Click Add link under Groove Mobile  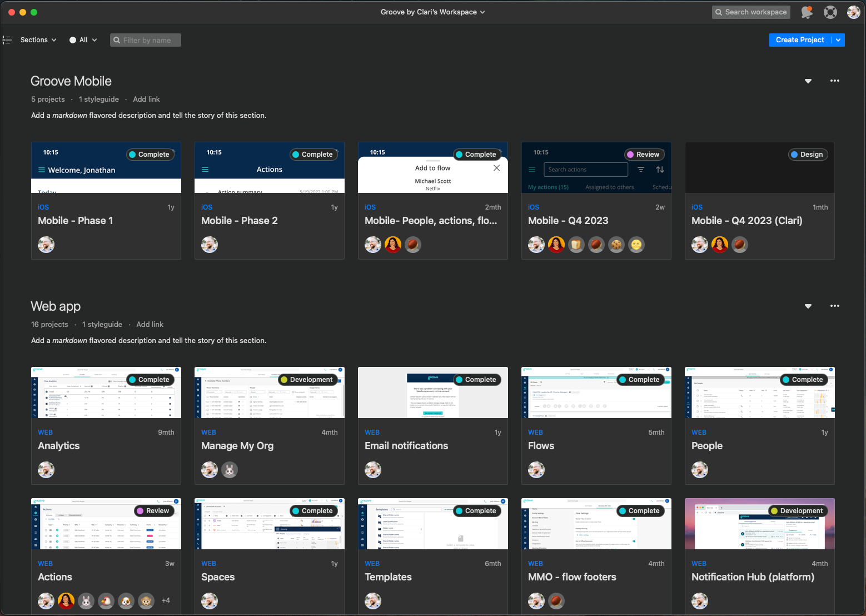click(146, 99)
